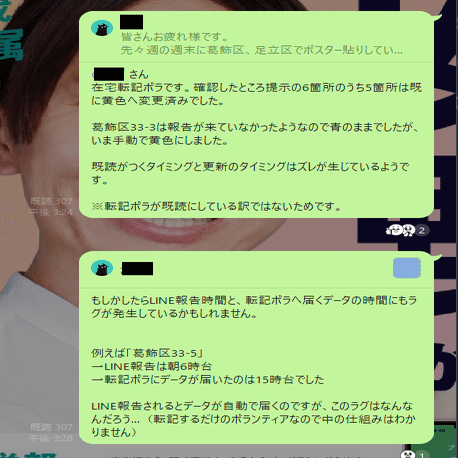The width and height of the screenshot is (458, 458).
Task: Select the 午後 3:28 timestamp
Action: 51,438
